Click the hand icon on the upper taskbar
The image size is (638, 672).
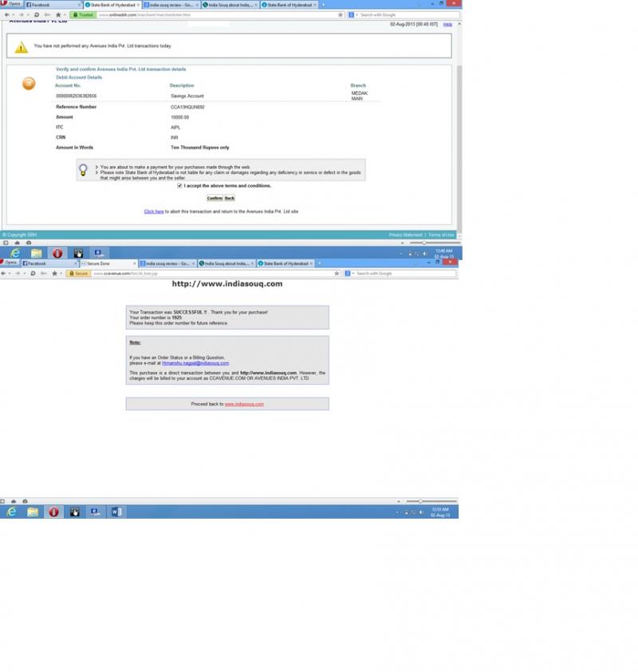[x=78, y=253]
